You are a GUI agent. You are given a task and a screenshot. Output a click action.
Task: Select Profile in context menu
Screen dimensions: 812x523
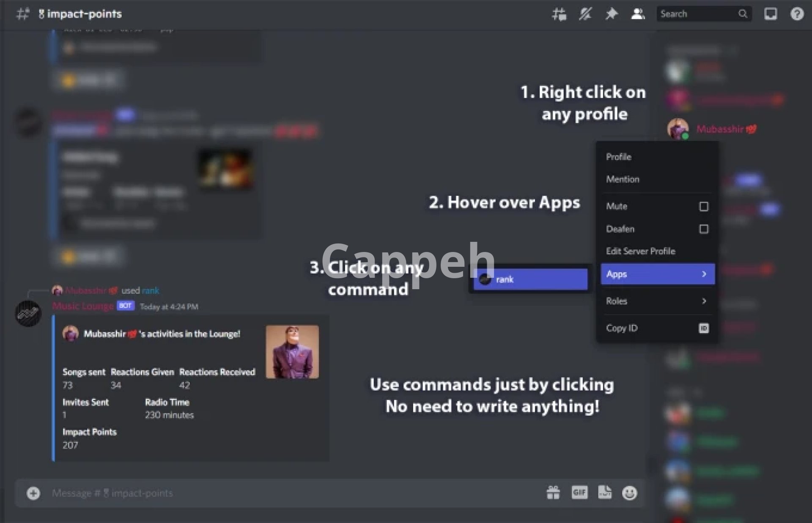(618, 157)
